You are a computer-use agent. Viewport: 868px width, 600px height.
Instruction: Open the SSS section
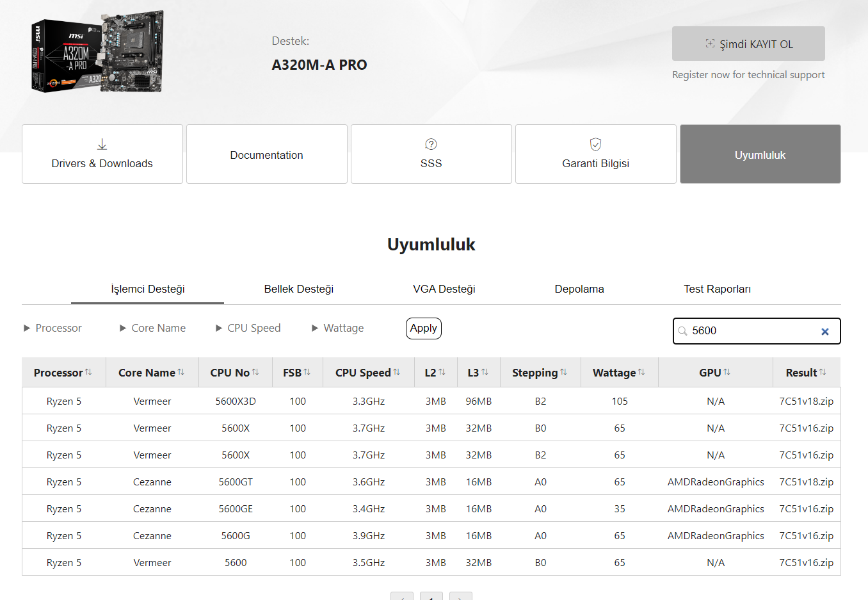[x=431, y=154]
